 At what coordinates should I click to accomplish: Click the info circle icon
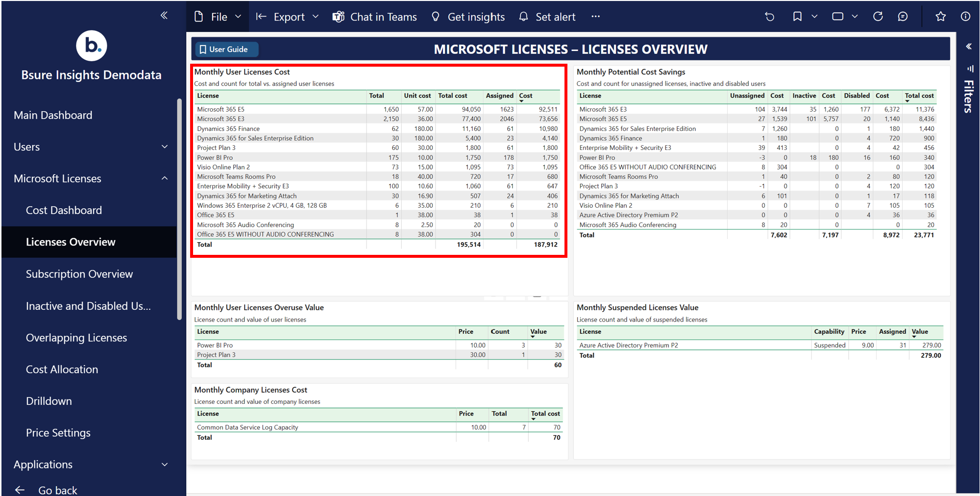965,17
